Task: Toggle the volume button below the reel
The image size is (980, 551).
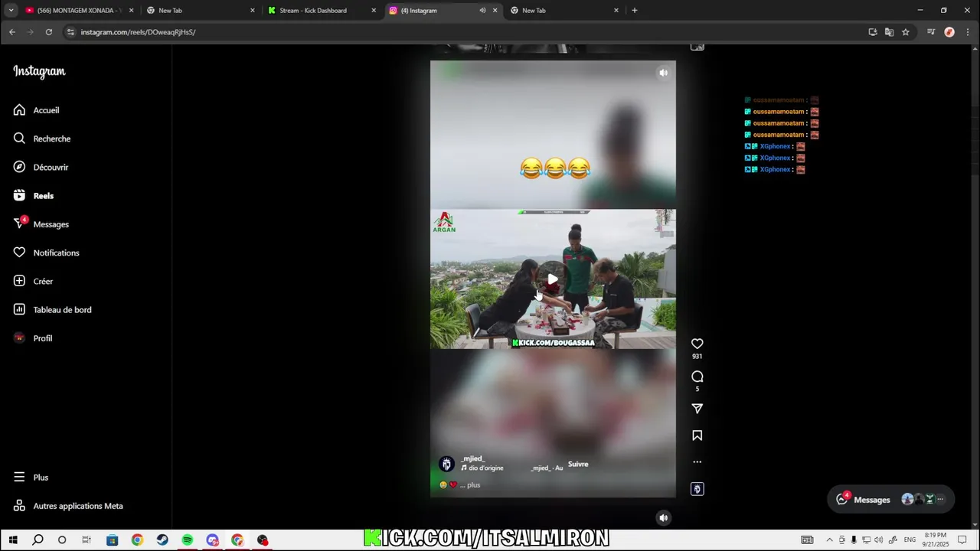Action: 663,518
